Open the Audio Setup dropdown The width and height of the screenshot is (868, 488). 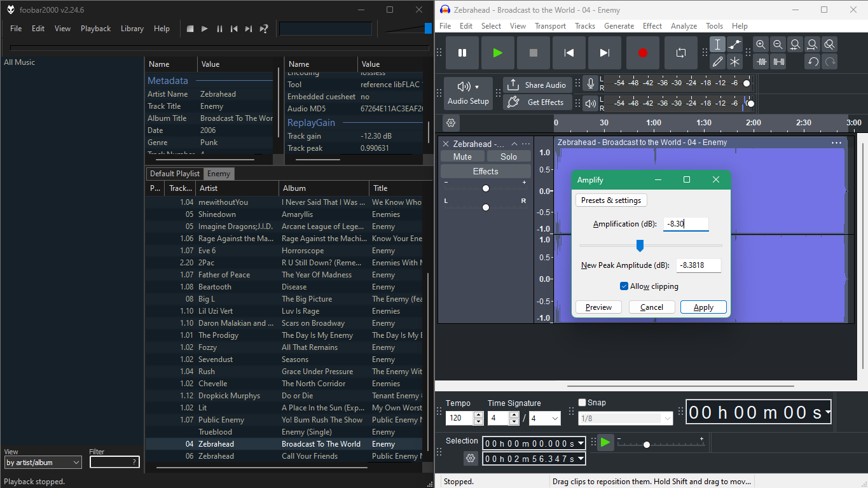pos(468,93)
